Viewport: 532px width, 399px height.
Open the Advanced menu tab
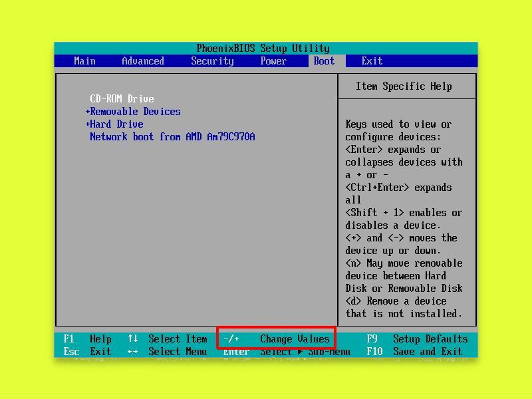coord(143,61)
